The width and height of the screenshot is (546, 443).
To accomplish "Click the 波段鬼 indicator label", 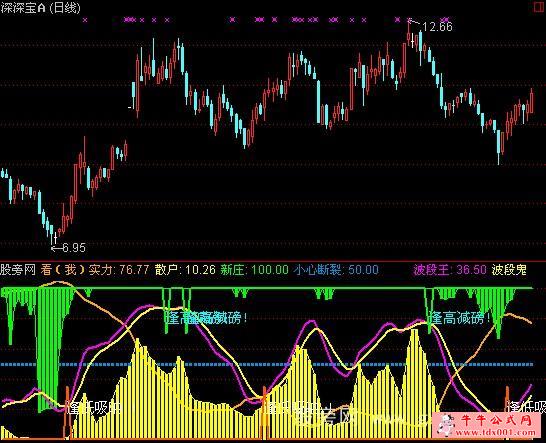I will (x=509, y=270).
